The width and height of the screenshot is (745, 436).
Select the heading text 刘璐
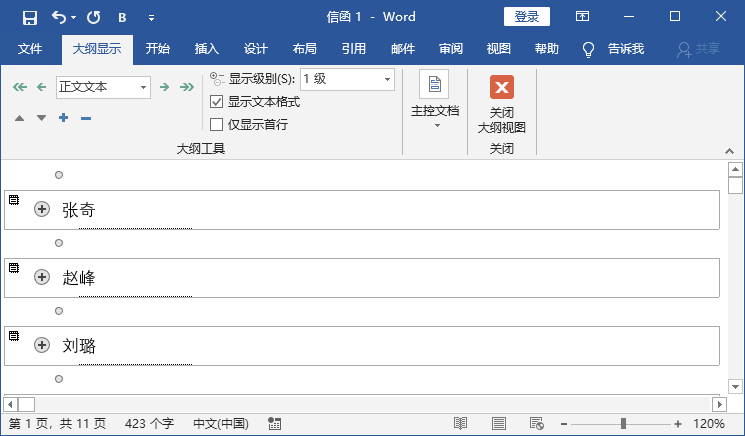pos(79,346)
